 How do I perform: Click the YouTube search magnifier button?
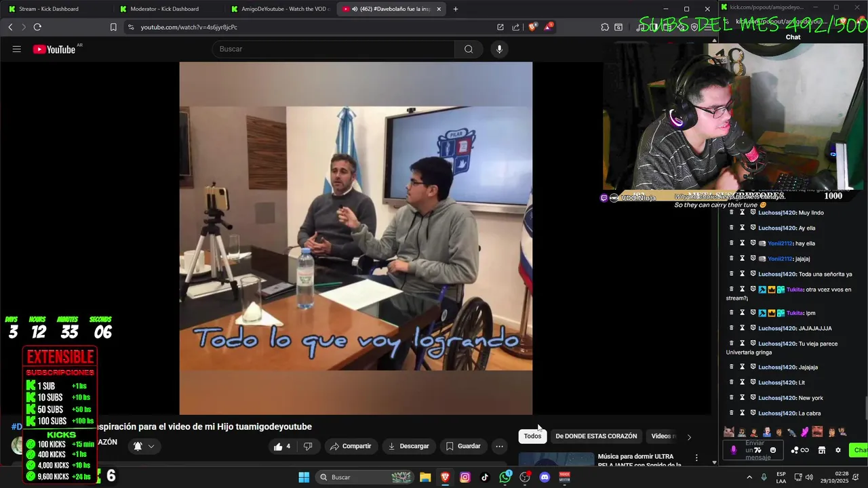click(469, 49)
